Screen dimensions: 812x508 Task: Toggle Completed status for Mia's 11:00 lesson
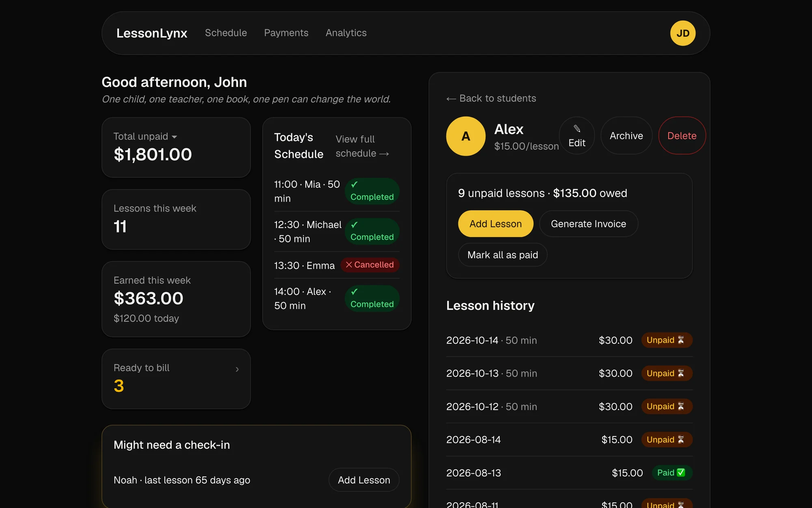click(372, 191)
